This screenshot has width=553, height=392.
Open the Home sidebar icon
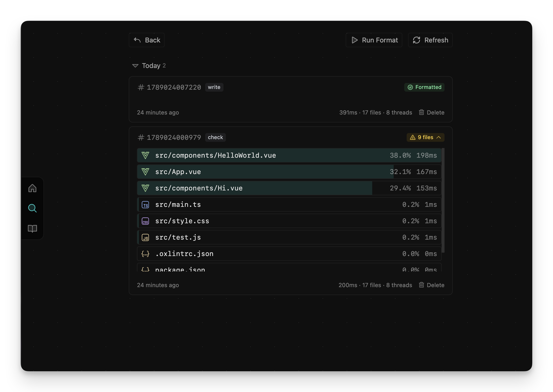[32, 188]
